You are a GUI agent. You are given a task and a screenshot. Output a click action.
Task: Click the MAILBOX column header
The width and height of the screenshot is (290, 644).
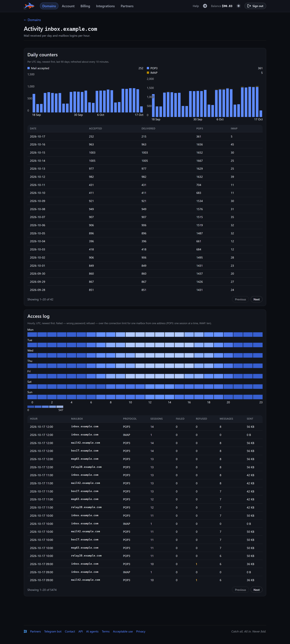(77, 419)
